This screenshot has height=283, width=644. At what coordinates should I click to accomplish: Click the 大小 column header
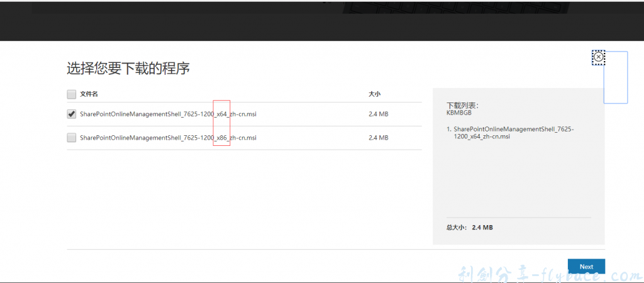[374, 94]
